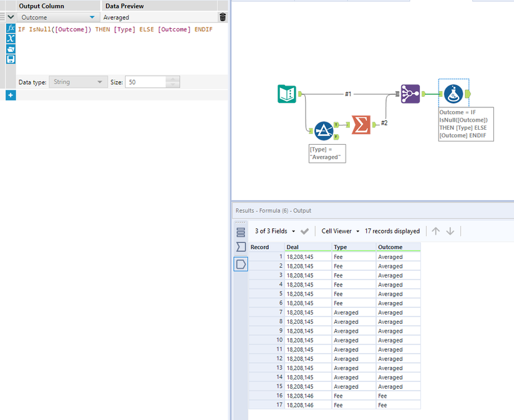
Task: Open the recent expressions folder icon
Action: pyautogui.click(x=11, y=49)
